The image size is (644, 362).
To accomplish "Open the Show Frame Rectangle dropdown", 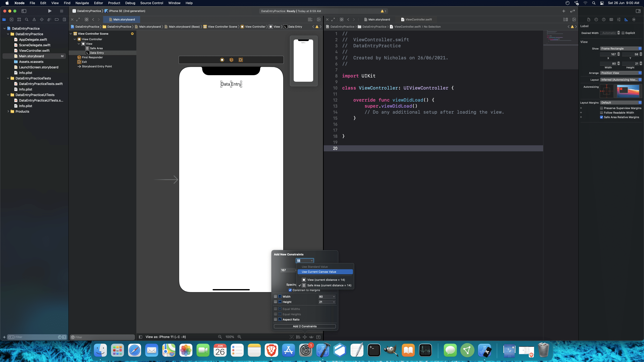I will [x=621, y=49].
